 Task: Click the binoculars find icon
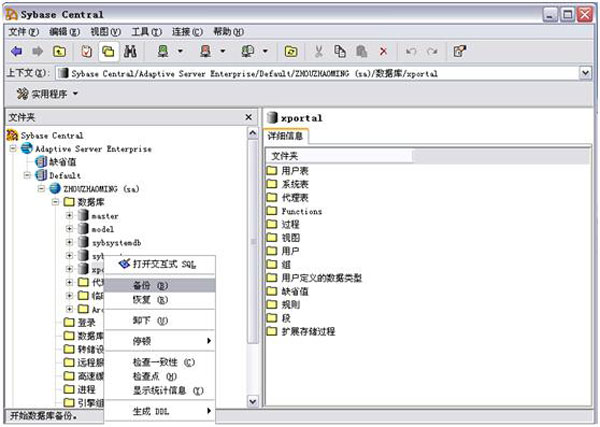(x=129, y=51)
